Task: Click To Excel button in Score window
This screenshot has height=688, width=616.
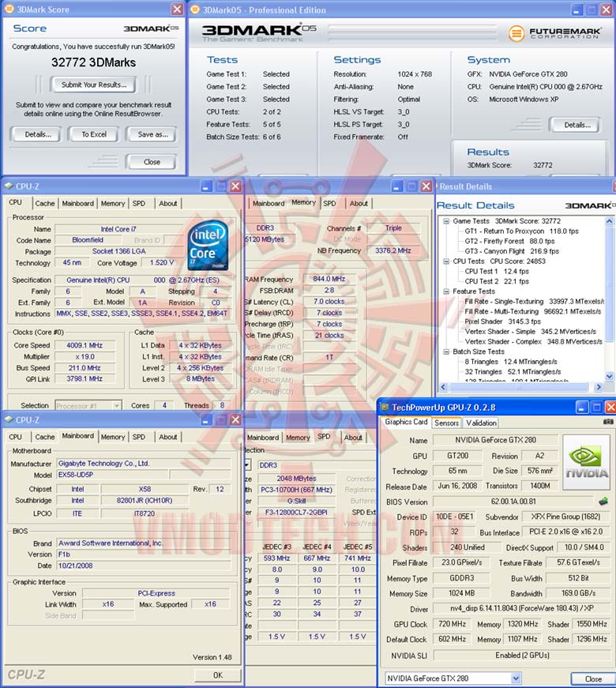Action: pyautogui.click(x=94, y=134)
